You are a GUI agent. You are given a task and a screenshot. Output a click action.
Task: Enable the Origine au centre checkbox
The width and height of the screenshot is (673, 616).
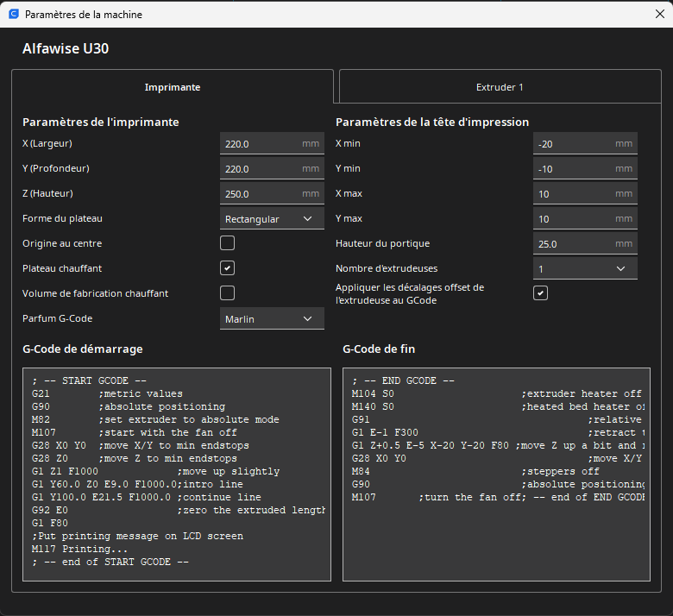(227, 243)
